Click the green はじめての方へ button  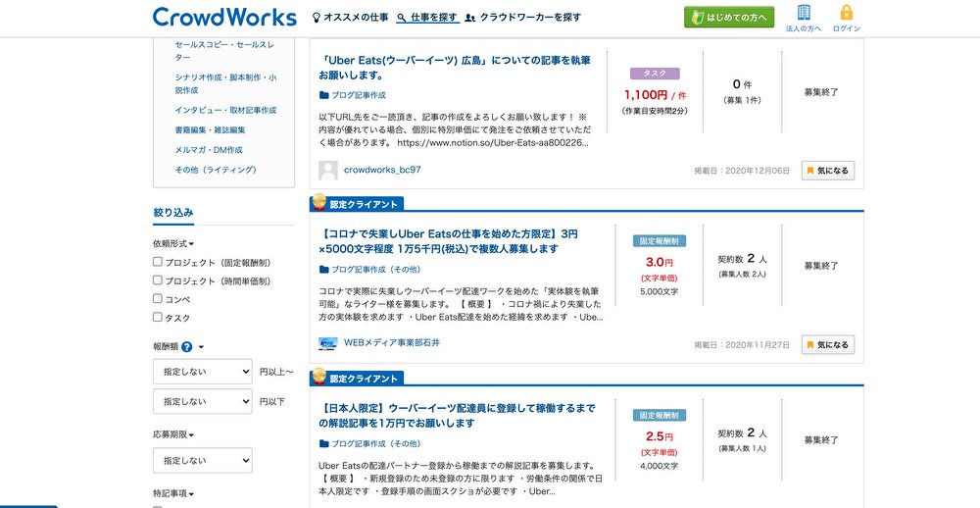coord(729,18)
